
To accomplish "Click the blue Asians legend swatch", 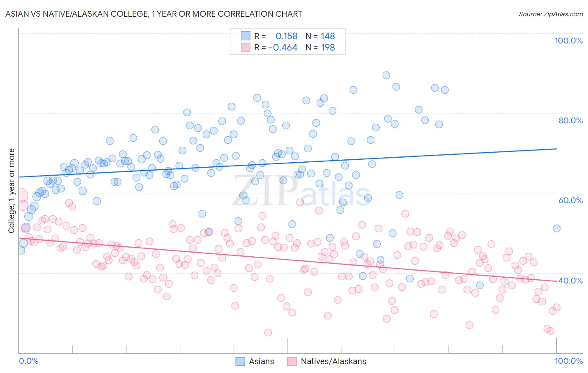I will tap(240, 361).
